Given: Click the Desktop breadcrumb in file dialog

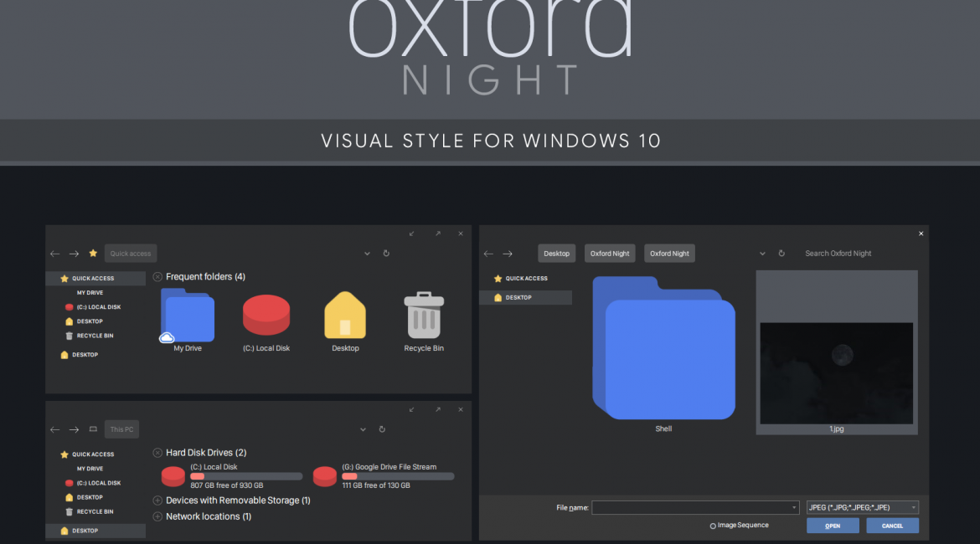Looking at the screenshot, I should [x=556, y=254].
